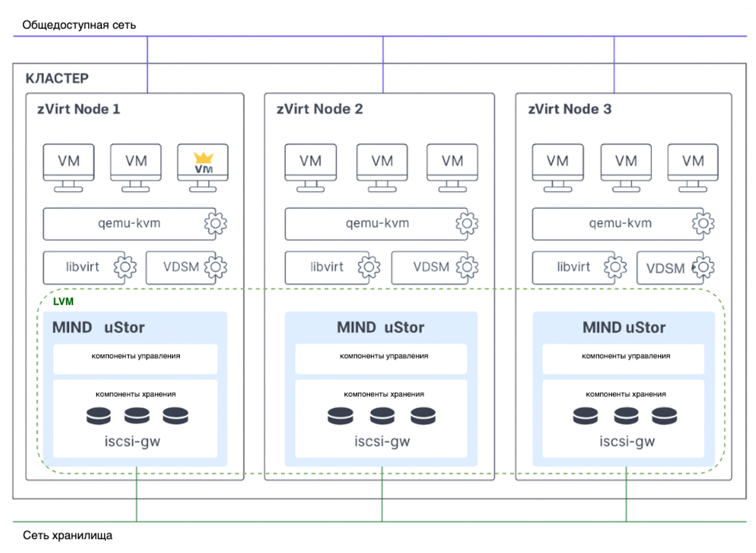756x553 pixels.
Task: Click the gear icon on Node 1 VDSM
Action: (x=216, y=267)
